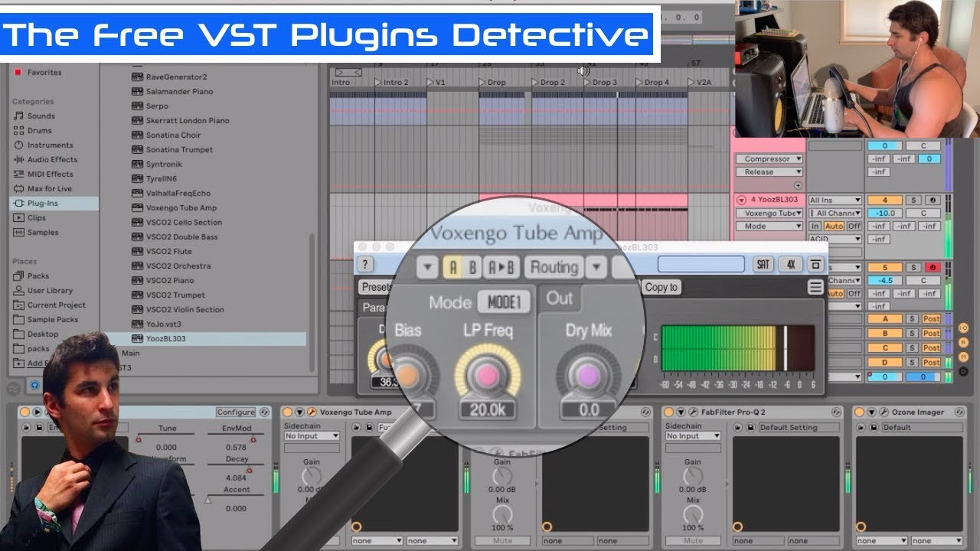Fold the Ozone Imager device arrow

[x=872, y=412]
